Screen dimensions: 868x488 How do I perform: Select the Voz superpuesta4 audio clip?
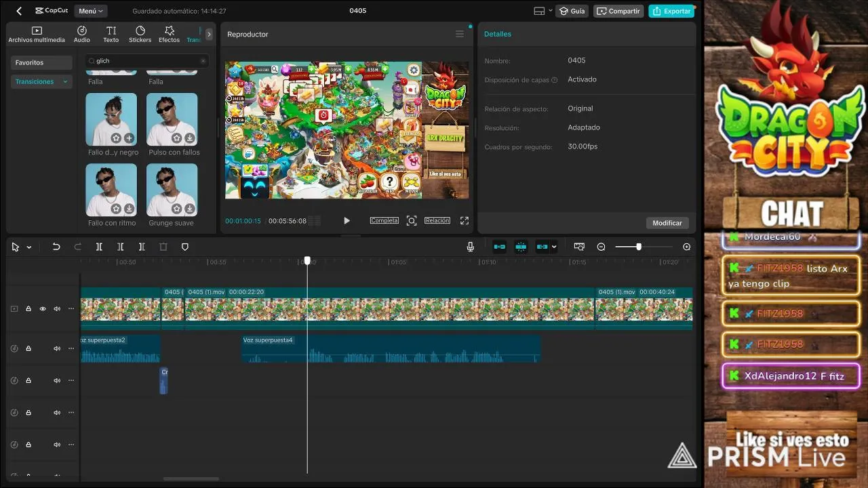coord(391,348)
